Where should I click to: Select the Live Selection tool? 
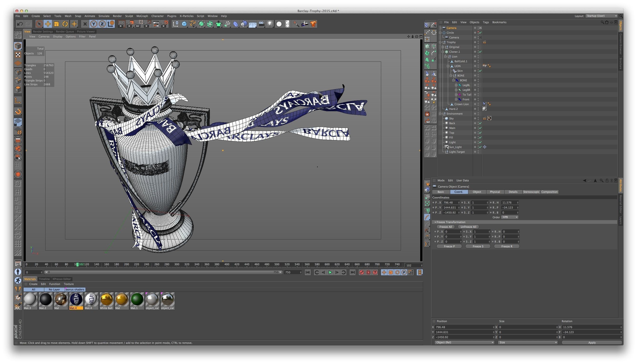39,24
